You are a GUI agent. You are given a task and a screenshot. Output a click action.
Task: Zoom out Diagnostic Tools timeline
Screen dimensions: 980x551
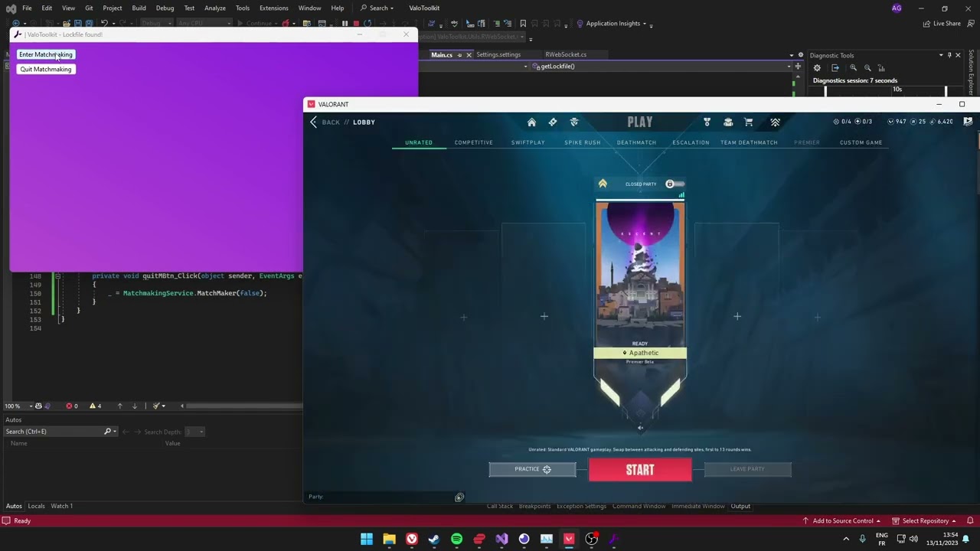(x=867, y=68)
